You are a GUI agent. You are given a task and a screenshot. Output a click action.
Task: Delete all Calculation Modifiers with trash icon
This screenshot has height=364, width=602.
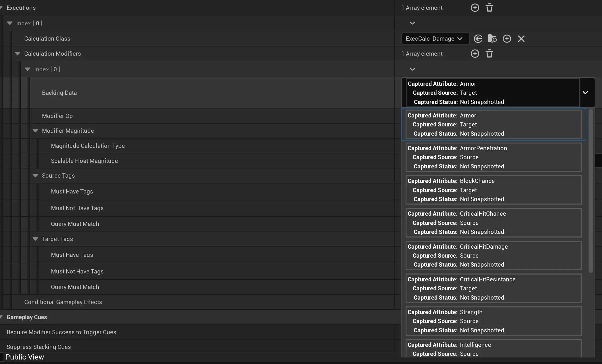pos(489,54)
